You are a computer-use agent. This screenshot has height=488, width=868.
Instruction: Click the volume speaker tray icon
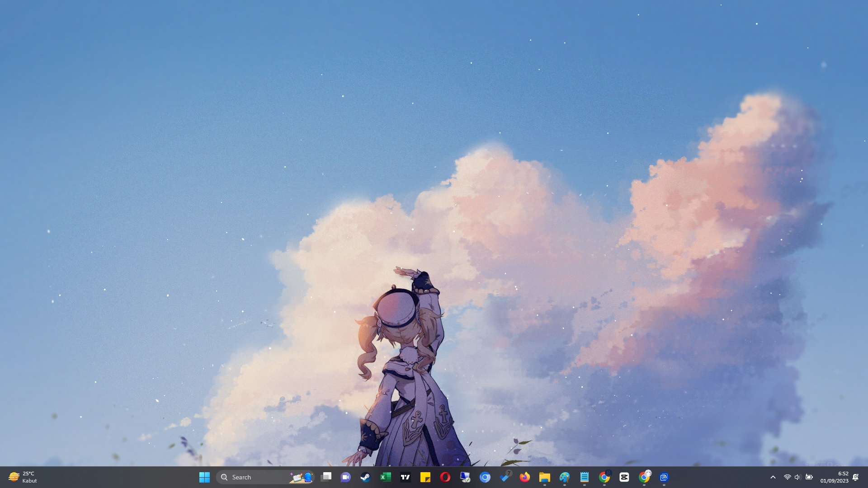point(797,477)
